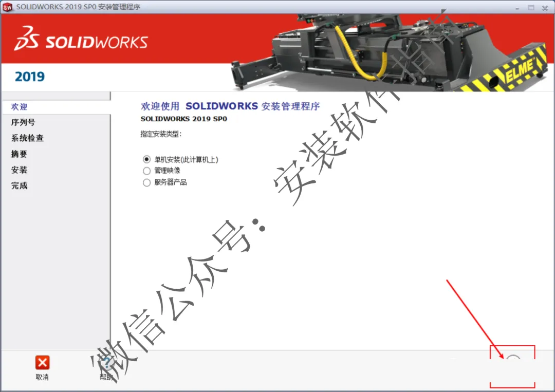
Task: Click the heading 欢迎使用 SOLIDWORKS 安装管理程序
Action: (230, 106)
